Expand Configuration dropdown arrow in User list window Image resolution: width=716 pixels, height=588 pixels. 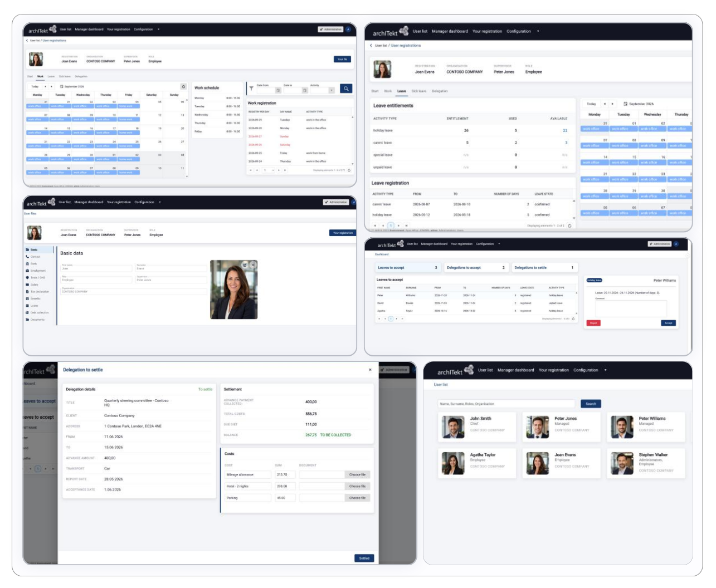point(606,370)
